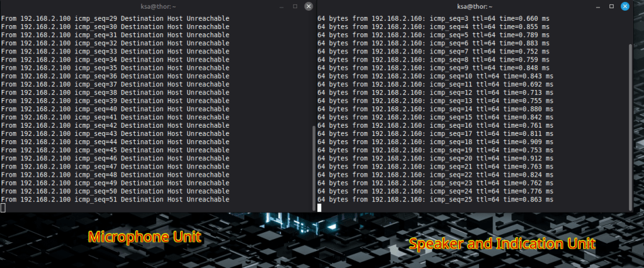Click the "Speaker and Indication Unit" label
This screenshot has width=644, height=268.
[x=500, y=243]
